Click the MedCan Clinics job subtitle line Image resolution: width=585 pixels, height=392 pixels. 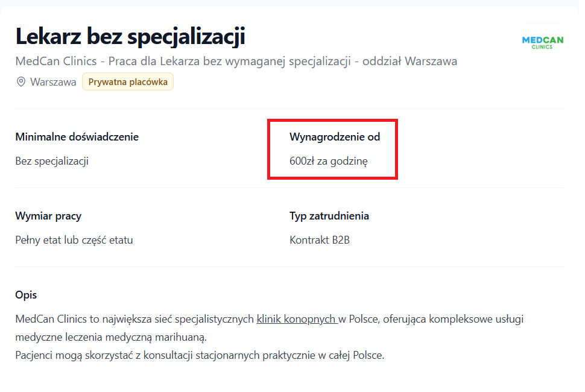click(236, 62)
